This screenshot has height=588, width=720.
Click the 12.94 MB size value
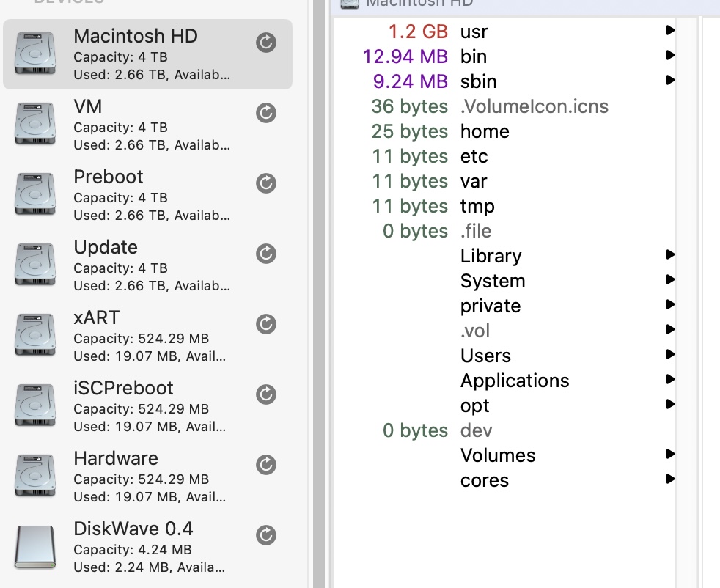tap(405, 56)
